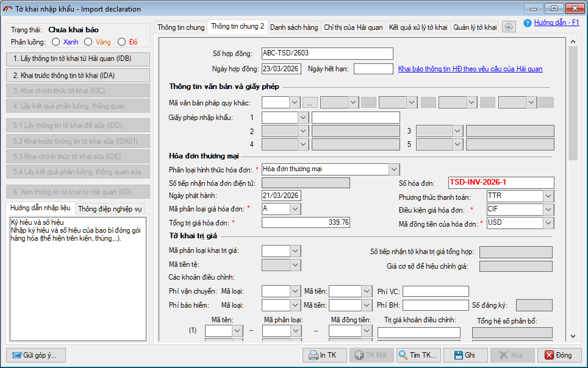Viewport: 588px width, 368px height.
Task: Select the Xanh channel radio button
Action: tap(56, 42)
